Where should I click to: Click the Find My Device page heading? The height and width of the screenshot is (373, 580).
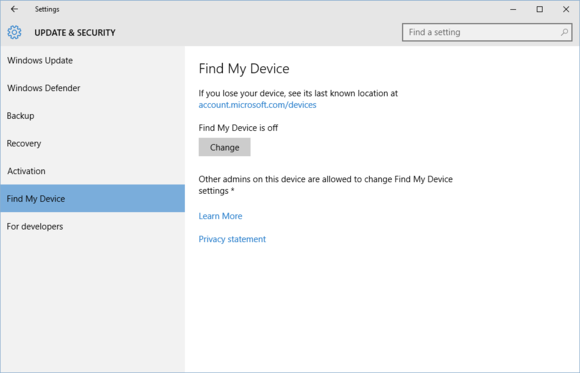pyautogui.click(x=244, y=69)
